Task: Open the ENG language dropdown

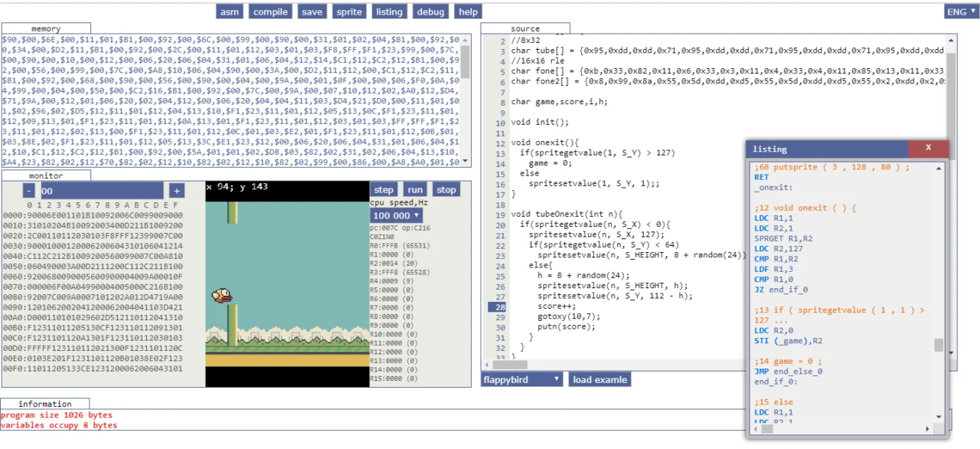Action: (961, 11)
